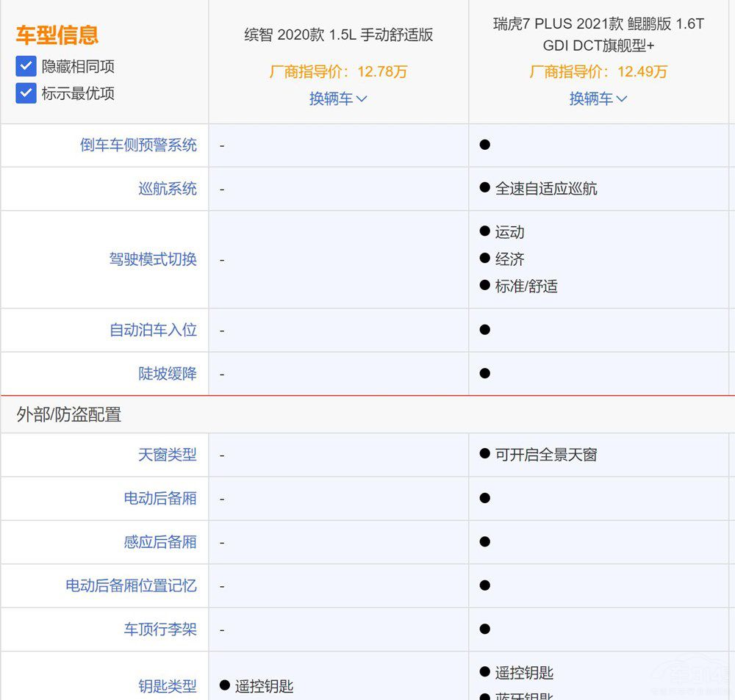
Task: Click the 全速自适应巡航 bullet icon
Action: click(484, 188)
